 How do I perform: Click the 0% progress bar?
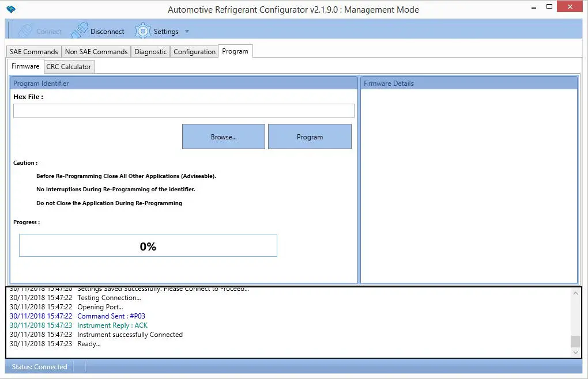click(x=148, y=246)
